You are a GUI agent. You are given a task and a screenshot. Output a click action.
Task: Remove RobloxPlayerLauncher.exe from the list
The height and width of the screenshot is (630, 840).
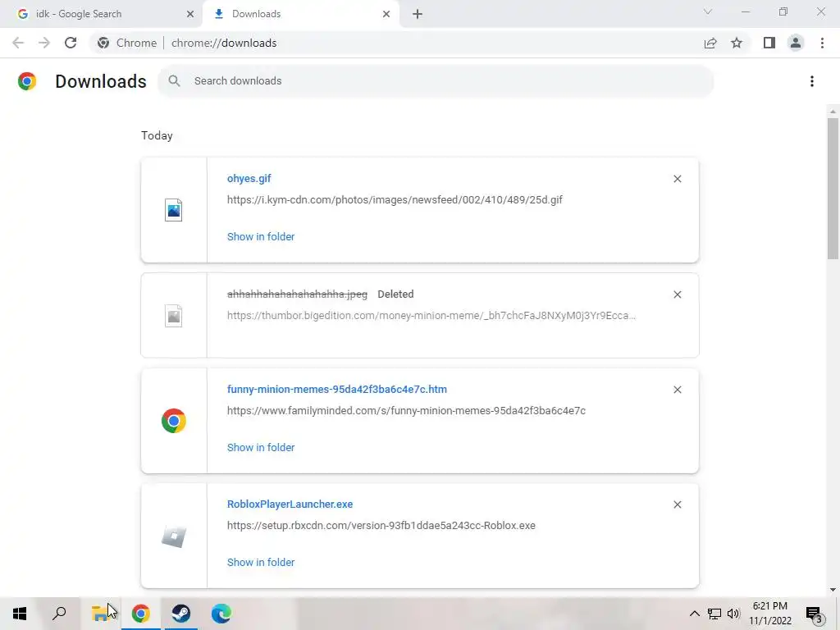pos(677,504)
